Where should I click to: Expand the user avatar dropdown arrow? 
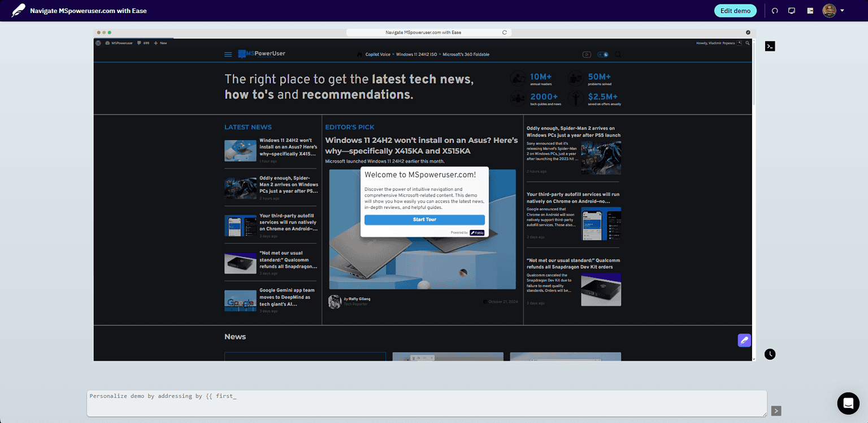point(842,11)
